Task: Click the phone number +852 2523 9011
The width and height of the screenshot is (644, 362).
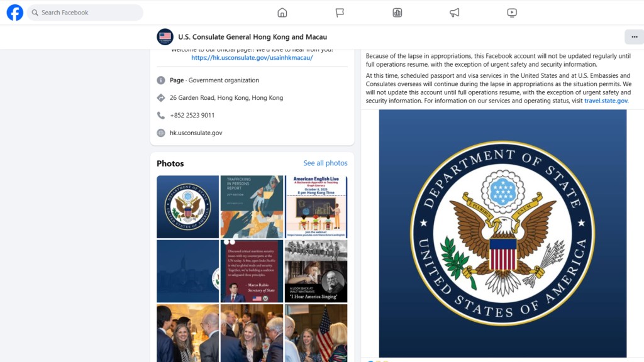Action: [x=192, y=116]
